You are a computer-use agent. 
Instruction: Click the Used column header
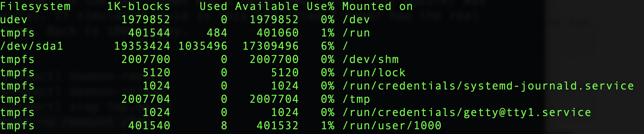click(213, 6)
